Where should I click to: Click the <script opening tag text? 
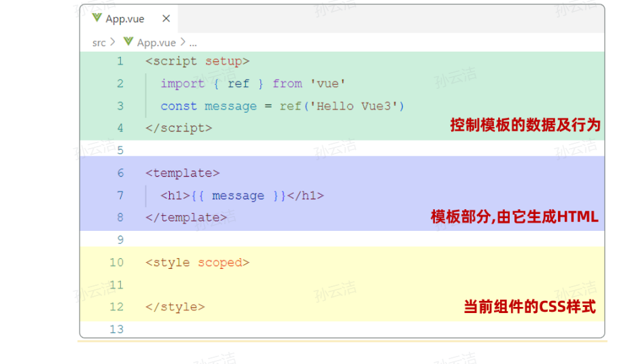(x=171, y=61)
